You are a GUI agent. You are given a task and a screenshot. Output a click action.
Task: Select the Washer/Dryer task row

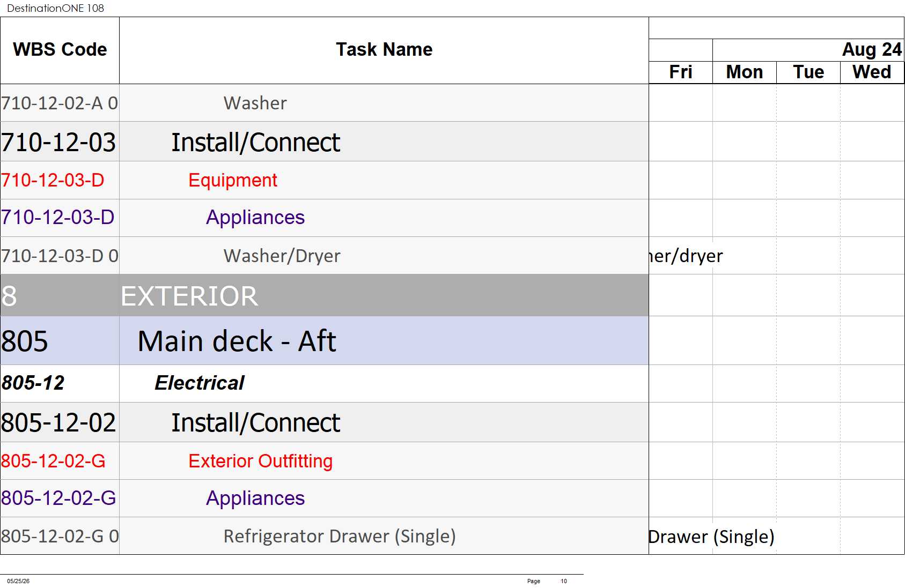[x=325, y=256]
